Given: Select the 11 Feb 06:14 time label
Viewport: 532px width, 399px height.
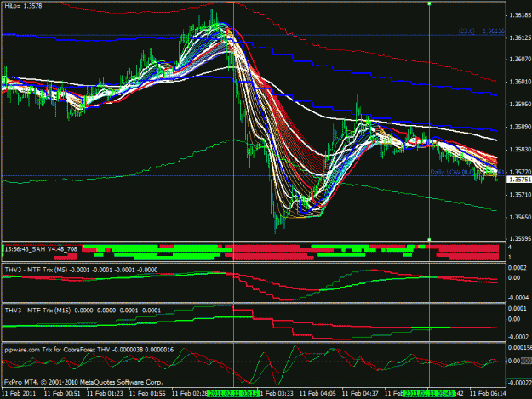Looking at the screenshot, I should click(488, 394).
